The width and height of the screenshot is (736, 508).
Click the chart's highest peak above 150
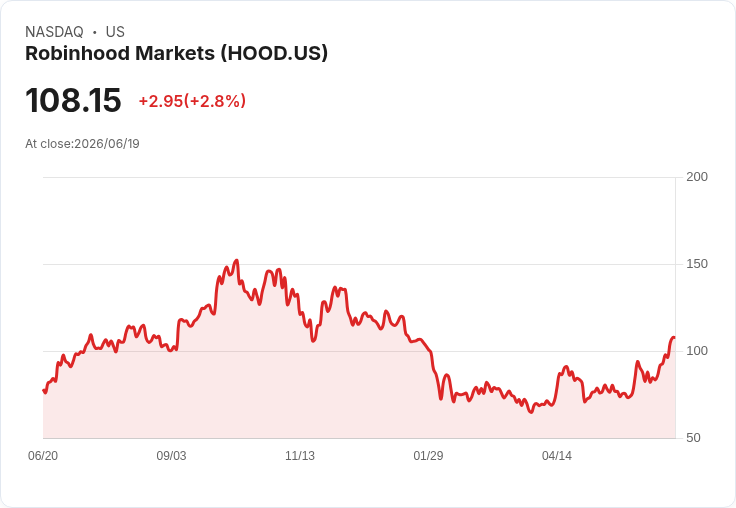coord(237,261)
